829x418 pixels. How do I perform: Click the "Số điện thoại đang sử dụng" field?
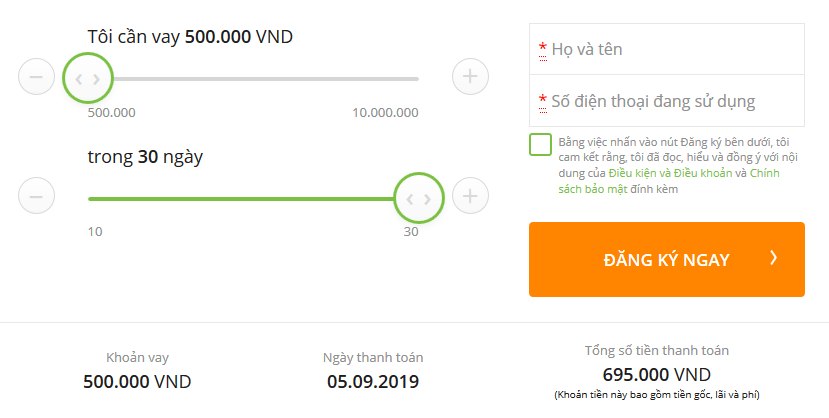click(x=667, y=101)
